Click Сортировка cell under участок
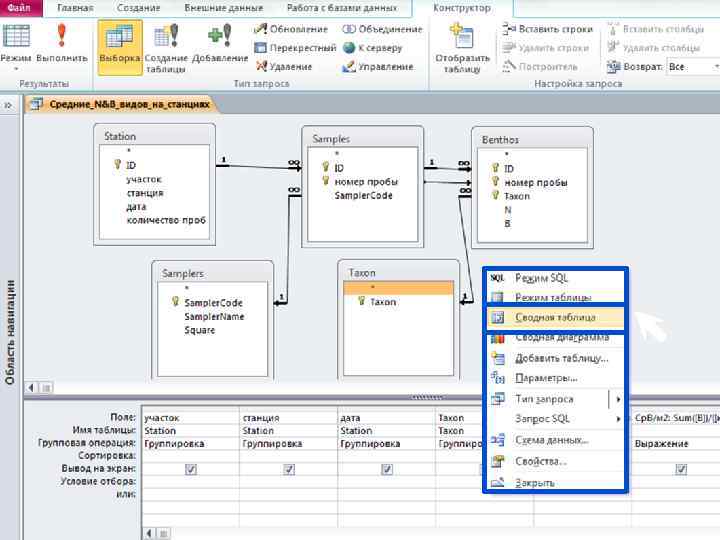The height and width of the screenshot is (540, 720). coord(191,456)
